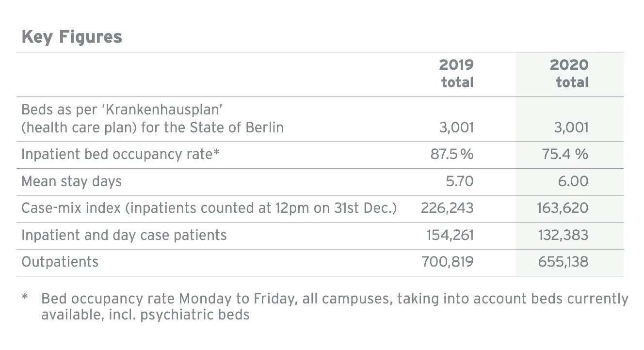644x350 pixels.
Task: Click the 700,819 outpatients value
Action: click(449, 262)
